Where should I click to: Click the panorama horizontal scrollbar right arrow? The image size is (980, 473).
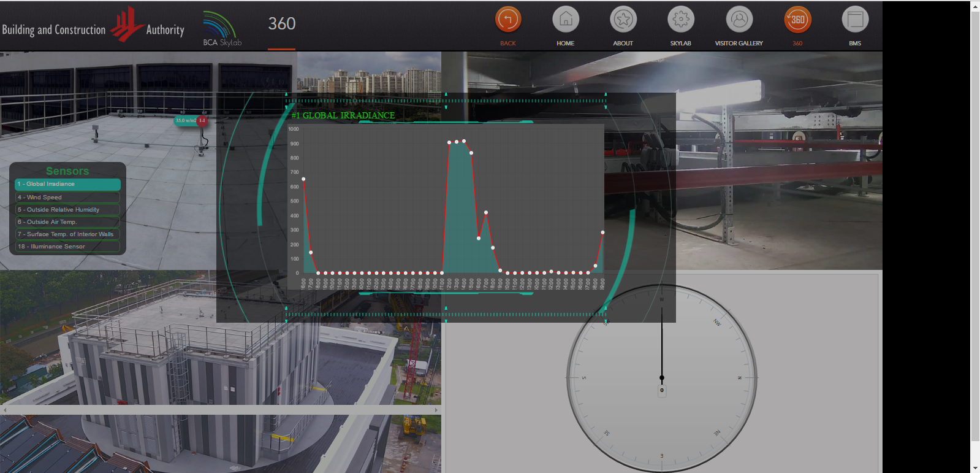click(x=436, y=410)
